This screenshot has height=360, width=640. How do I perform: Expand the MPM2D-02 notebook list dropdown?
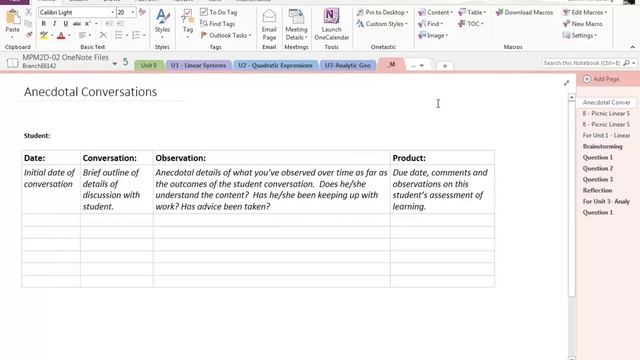point(115,63)
